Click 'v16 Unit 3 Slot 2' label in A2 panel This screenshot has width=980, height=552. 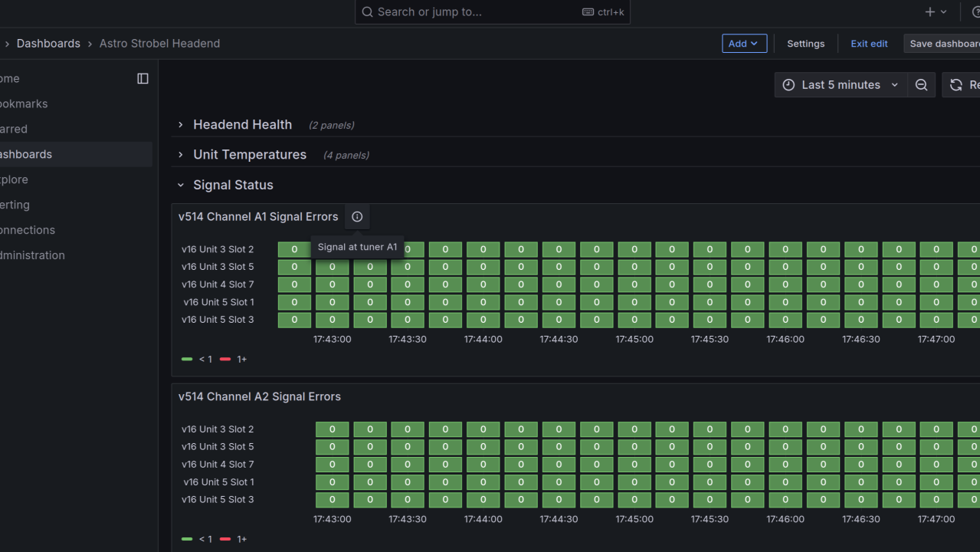(x=218, y=429)
